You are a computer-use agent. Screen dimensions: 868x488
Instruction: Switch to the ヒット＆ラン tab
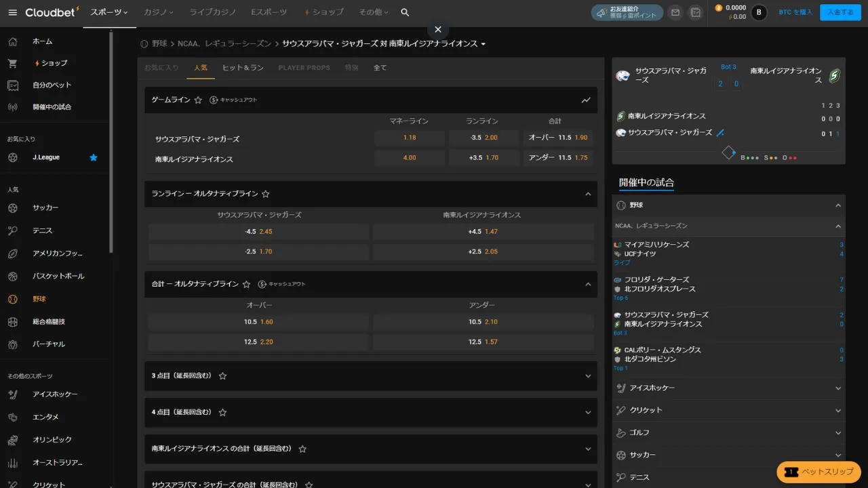[243, 68]
